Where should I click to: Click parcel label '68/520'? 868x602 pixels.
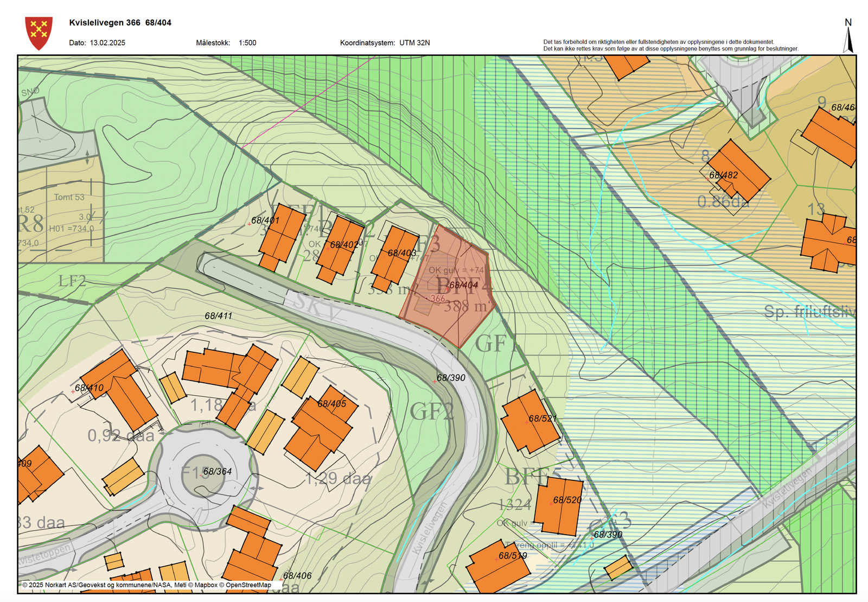(567, 500)
